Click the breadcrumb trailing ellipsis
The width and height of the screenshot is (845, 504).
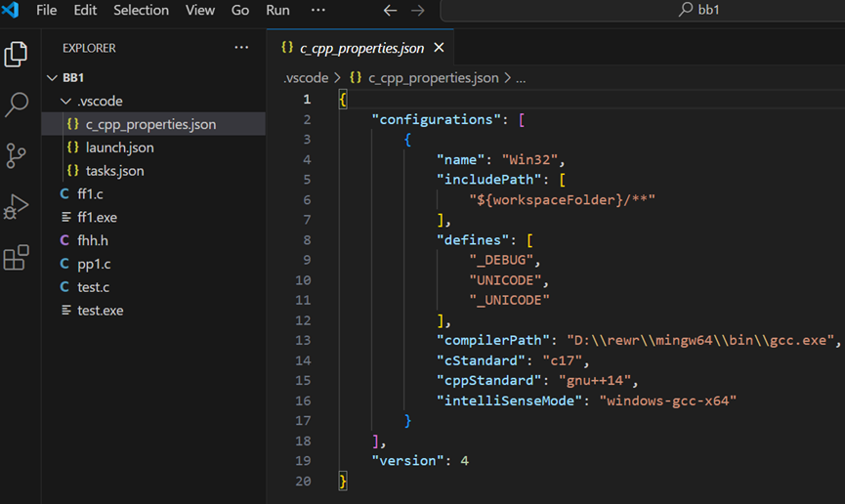pos(521,79)
